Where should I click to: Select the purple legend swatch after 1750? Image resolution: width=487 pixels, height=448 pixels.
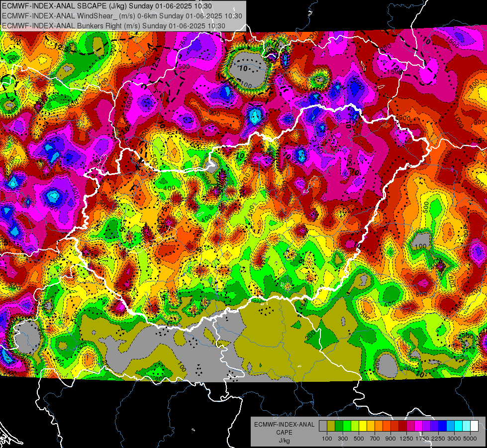(x=426, y=426)
